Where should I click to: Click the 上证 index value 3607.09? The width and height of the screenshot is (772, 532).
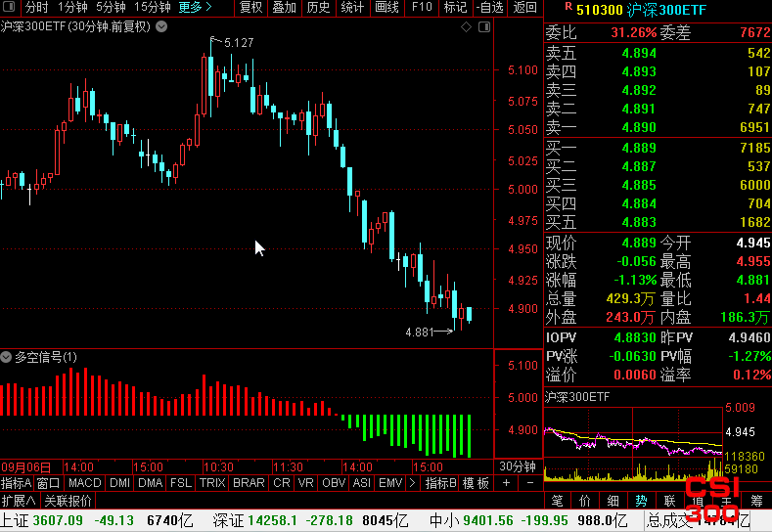pos(58,520)
